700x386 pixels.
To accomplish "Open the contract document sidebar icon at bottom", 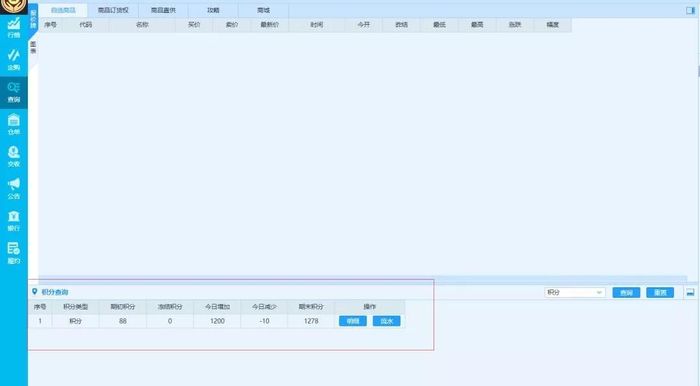I will click(14, 253).
